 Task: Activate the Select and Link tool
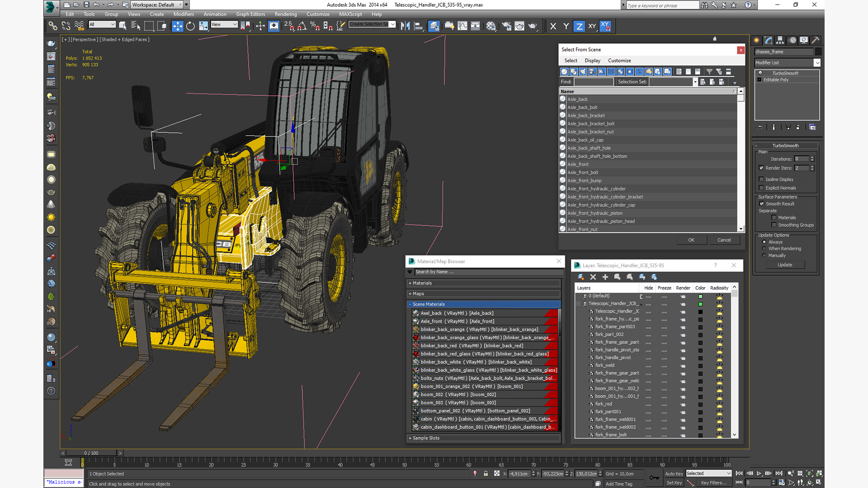click(53, 26)
